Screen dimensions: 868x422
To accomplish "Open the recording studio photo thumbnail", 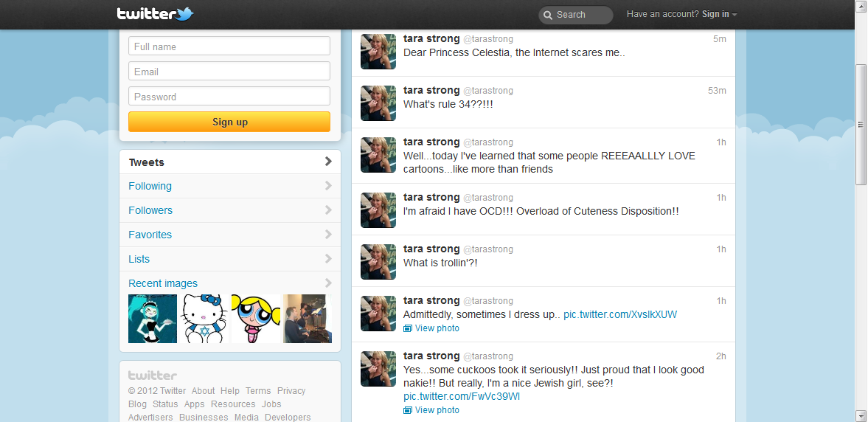I will [308, 319].
